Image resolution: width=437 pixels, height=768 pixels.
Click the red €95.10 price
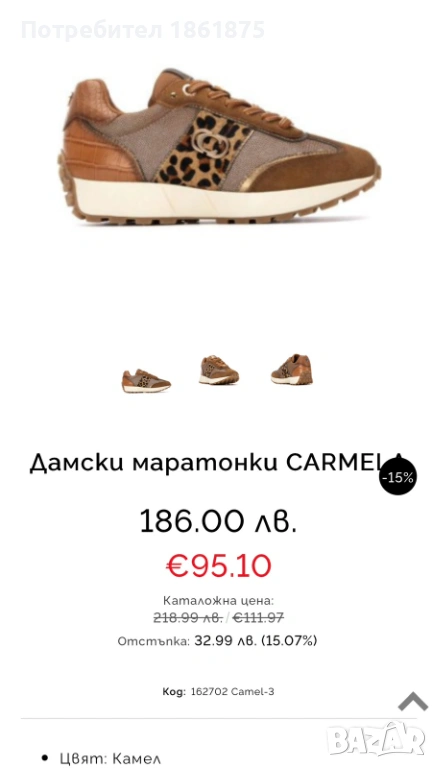(x=218, y=566)
